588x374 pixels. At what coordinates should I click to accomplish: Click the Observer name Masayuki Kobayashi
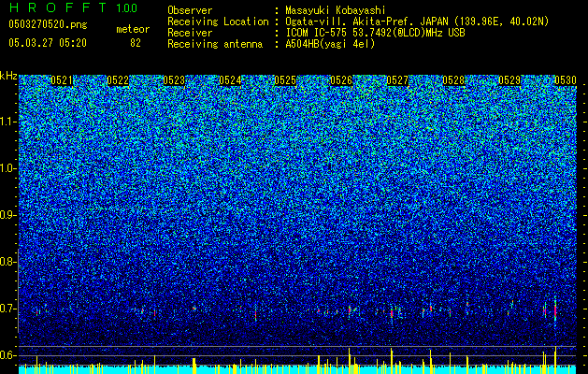(336, 11)
